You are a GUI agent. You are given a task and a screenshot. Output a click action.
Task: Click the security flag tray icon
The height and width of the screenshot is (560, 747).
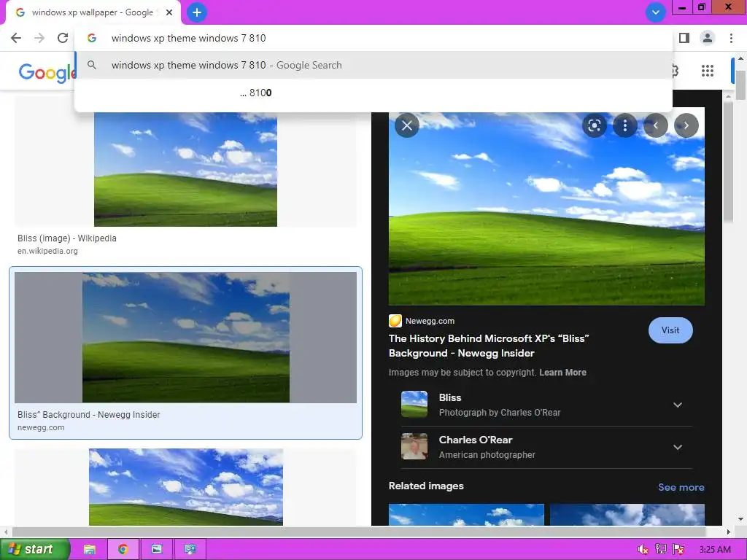(678, 550)
